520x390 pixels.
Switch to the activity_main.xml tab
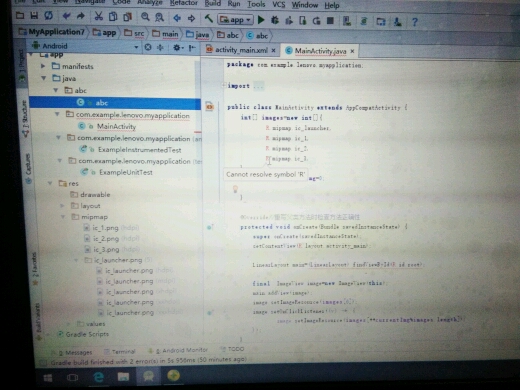[241, 50]
